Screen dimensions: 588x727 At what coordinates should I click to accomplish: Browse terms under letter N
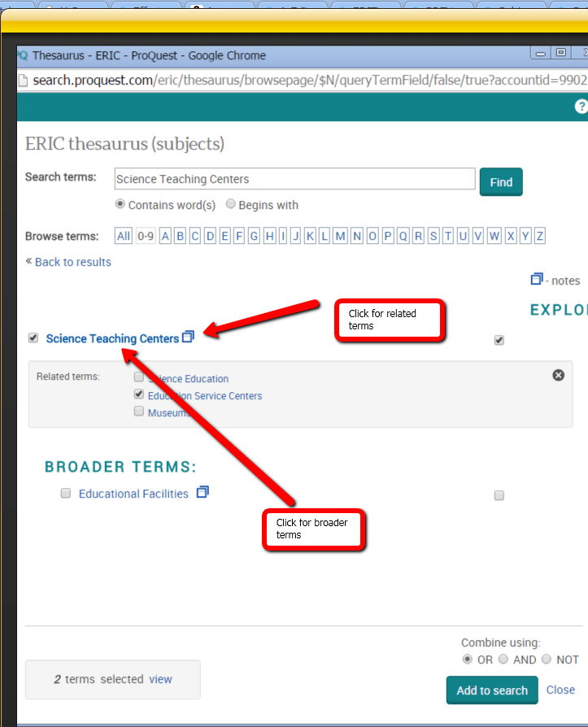[x=356, y=236]
